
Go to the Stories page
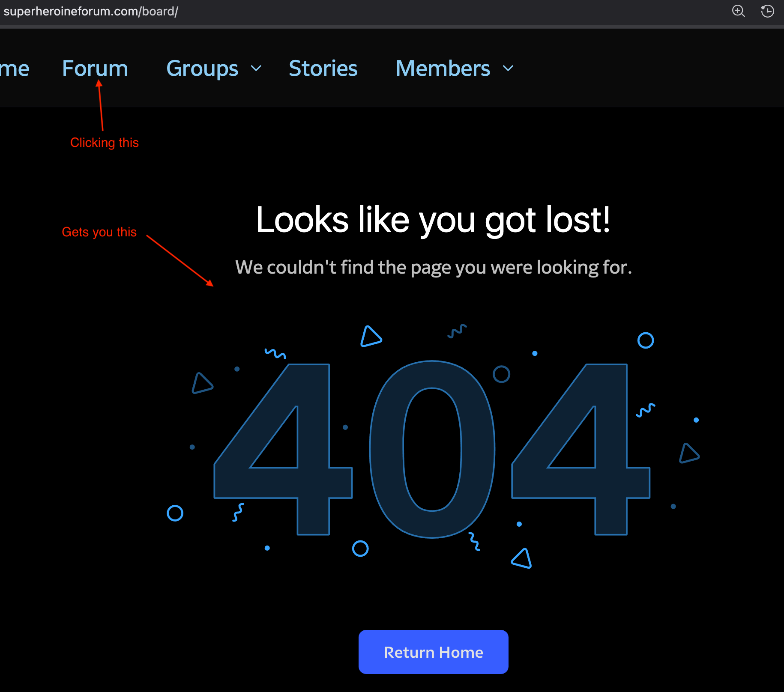[323, 69]
